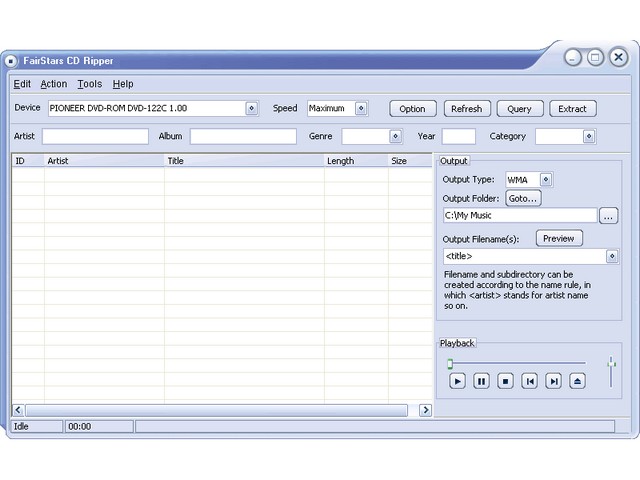
Task: Close the FairStars CD Ripper window
Action: pos(619,57)
